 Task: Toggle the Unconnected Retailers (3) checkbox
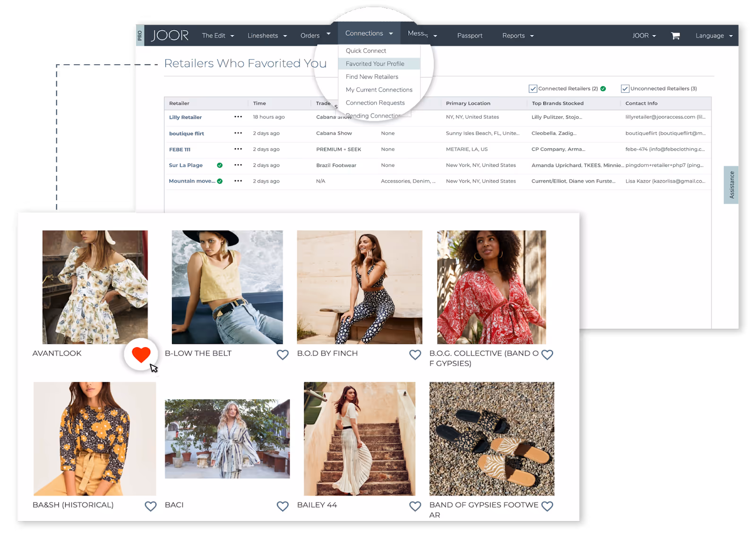(625, 89)
